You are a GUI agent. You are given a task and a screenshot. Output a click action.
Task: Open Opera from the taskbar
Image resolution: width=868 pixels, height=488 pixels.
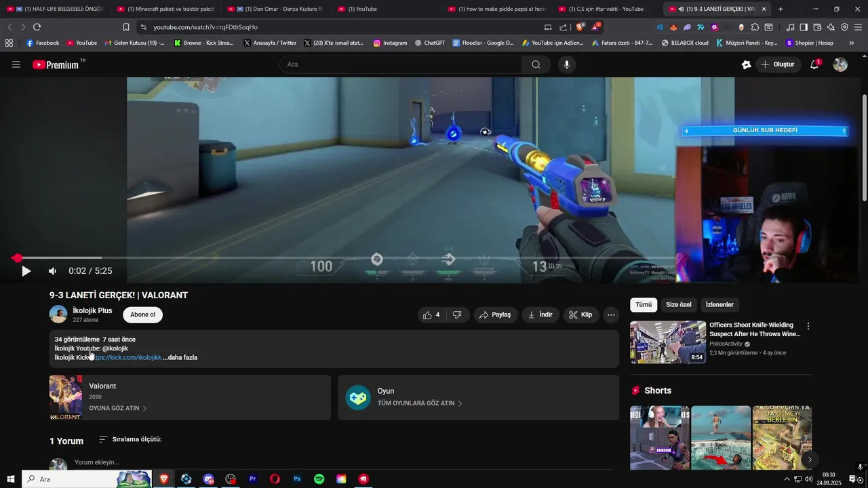coord(275,479)
